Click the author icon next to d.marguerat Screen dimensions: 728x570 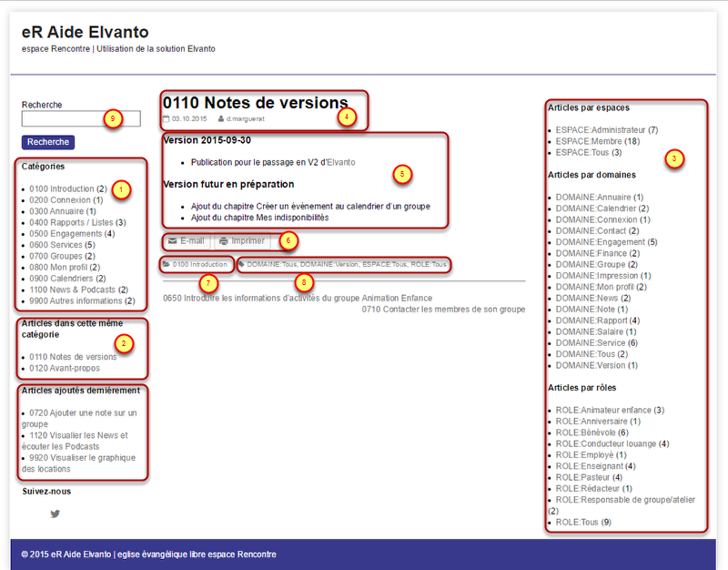tap(219, 119)
